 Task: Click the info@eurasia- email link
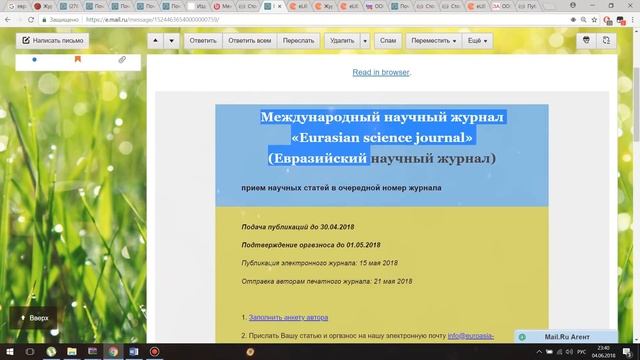point(471,336)
